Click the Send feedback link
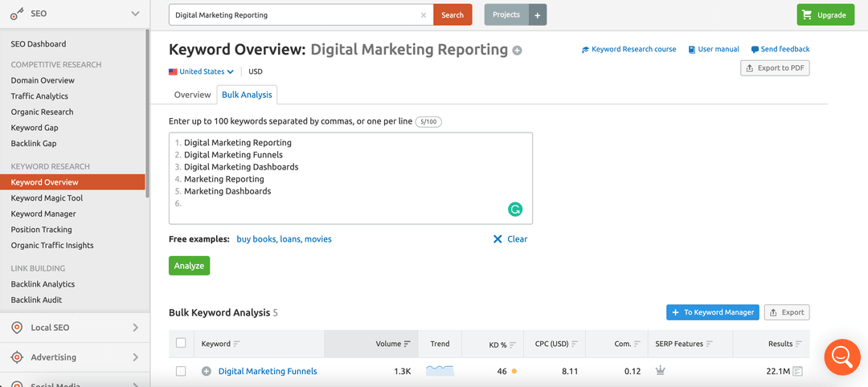The width and height of the screenshot is (868, 387). (x=780, y=49)
